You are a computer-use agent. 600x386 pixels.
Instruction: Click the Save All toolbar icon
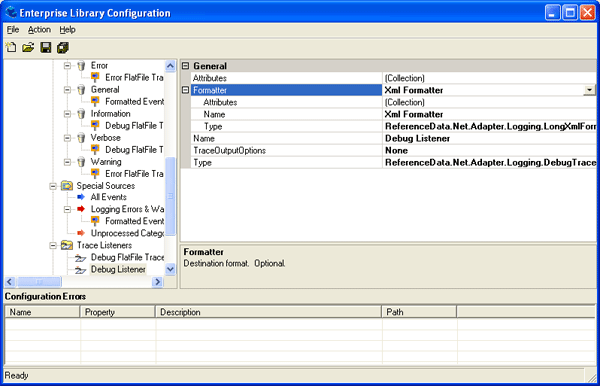click(63, 47)
